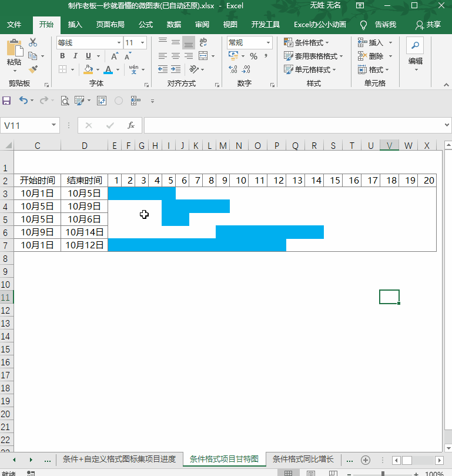The height and width of the screenshot is (476, 452).
Task: Select column D header
Action: 84,146
